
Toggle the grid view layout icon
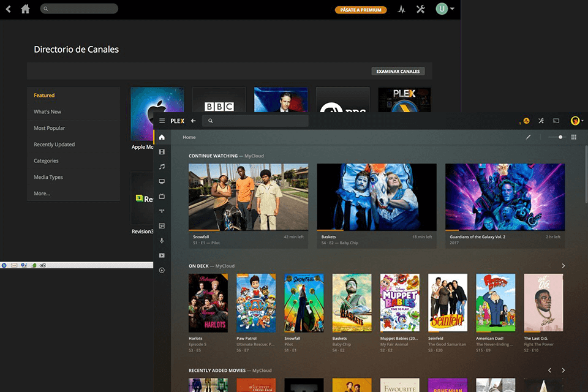point(574,137)
